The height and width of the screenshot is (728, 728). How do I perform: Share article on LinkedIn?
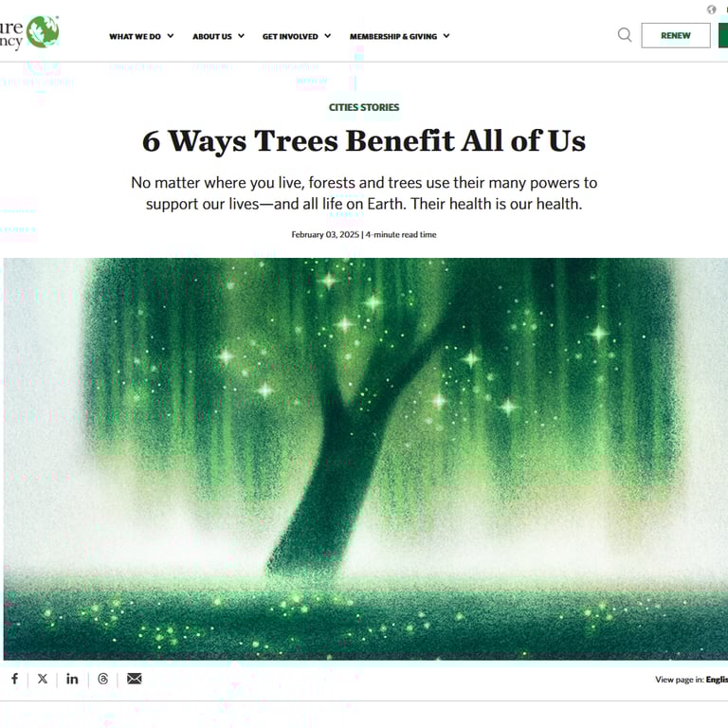click(x=72, y=679)
